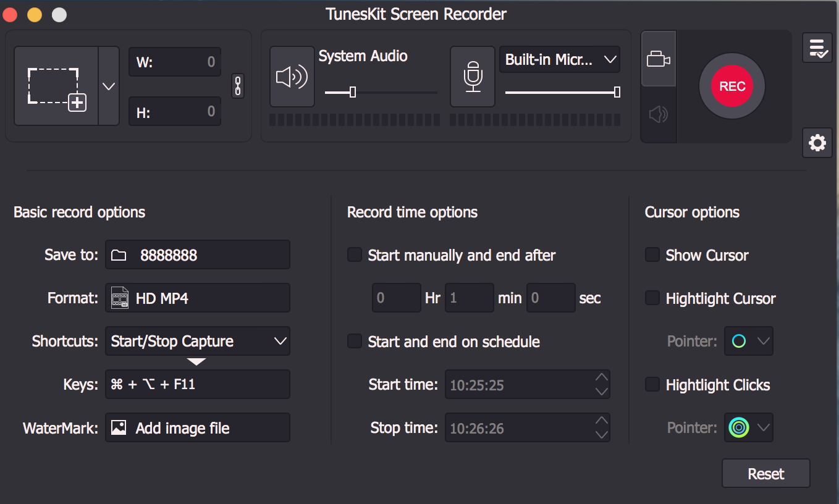Click the Record time options heading
The height and width of the screenshot is (504, 839).
click(412, 212)
